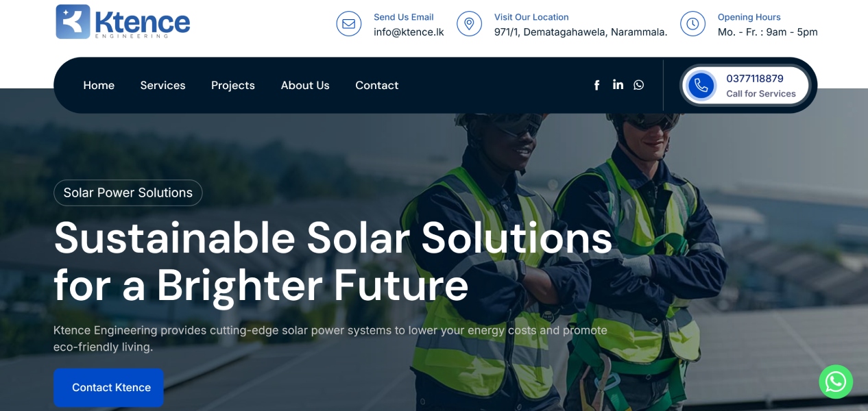Click the phone number 0377118879
The height and width of the screenshot is (411, 868).
[x=755, y=79]
